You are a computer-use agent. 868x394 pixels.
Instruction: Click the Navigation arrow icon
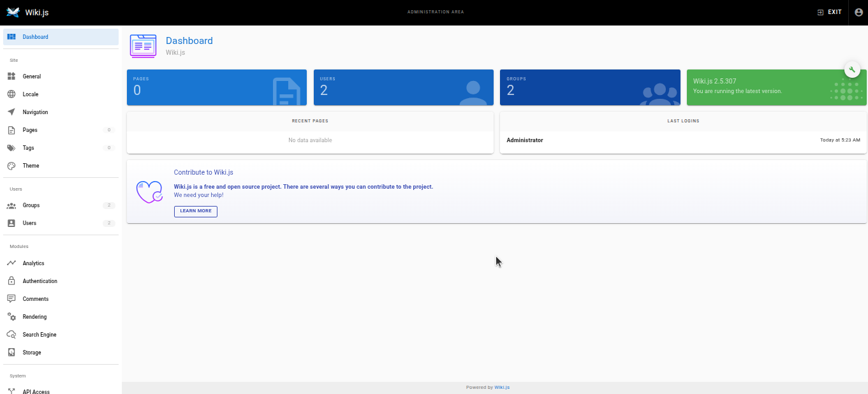tap(11, 112)
